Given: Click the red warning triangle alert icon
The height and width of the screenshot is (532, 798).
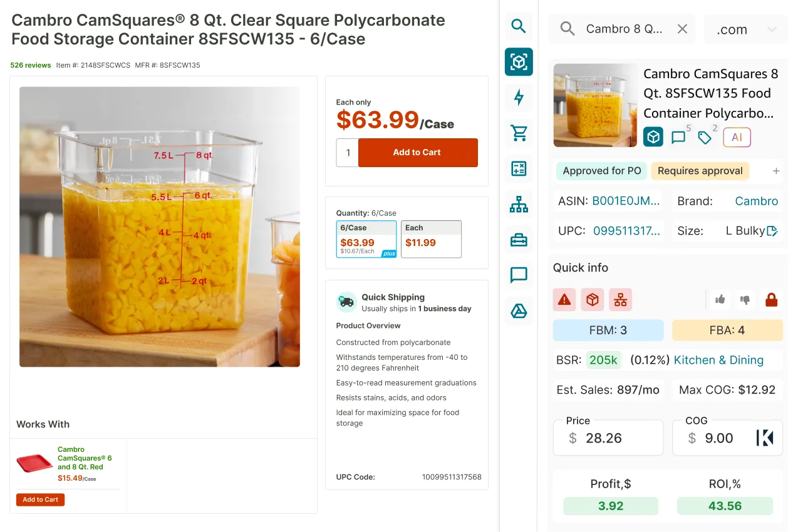Looking at the screenshot, I should (564, 300).
